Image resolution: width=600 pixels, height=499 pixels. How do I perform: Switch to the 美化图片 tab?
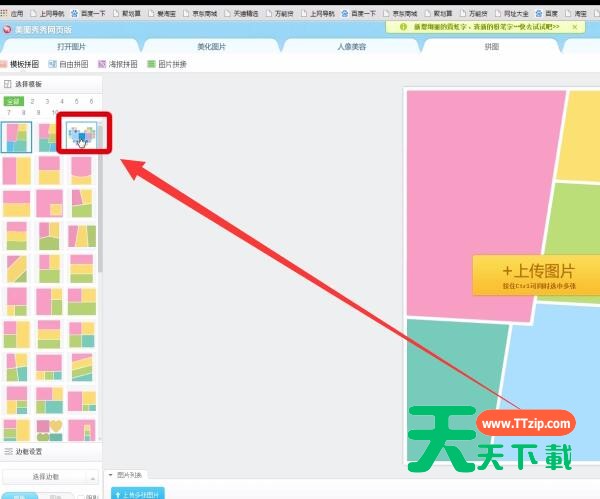[211, 47]
